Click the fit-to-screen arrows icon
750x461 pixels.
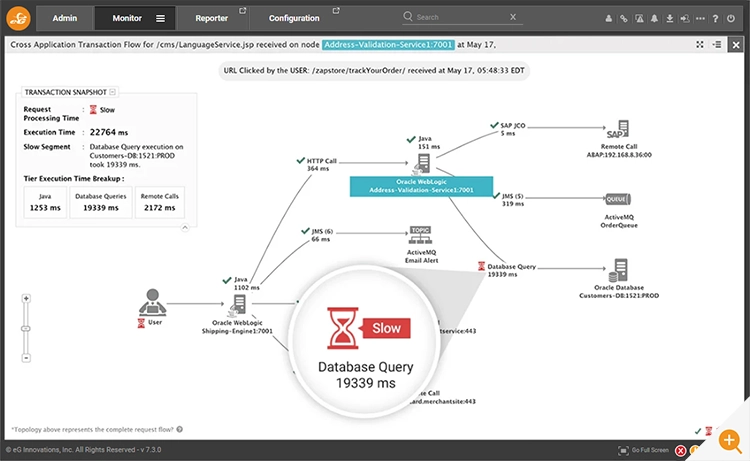pos(700,44)
